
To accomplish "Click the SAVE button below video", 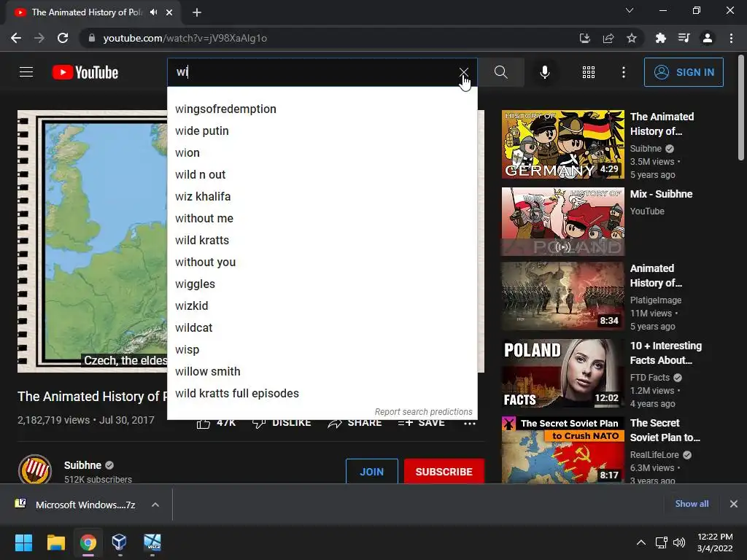I will tap(421, 423).
